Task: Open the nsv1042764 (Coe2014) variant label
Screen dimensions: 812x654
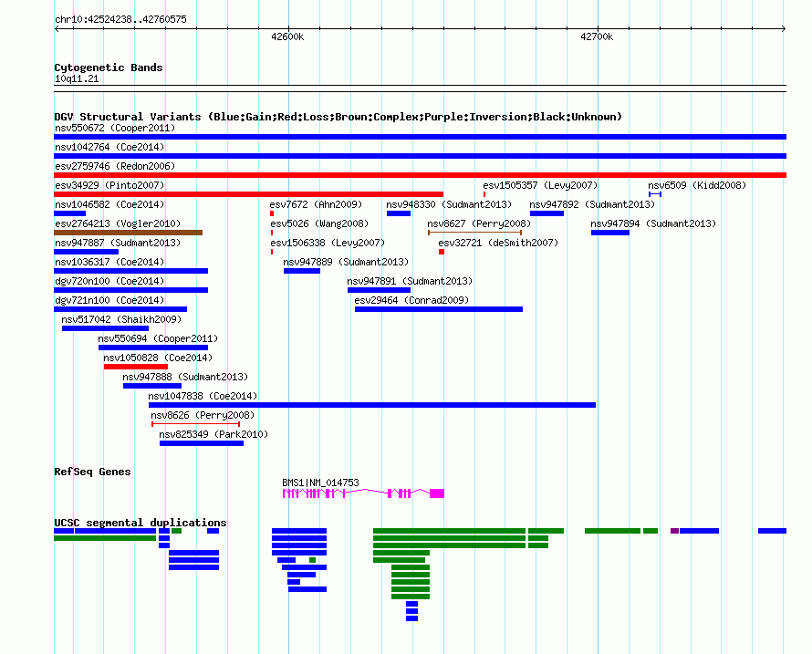Action: [109, 147]
